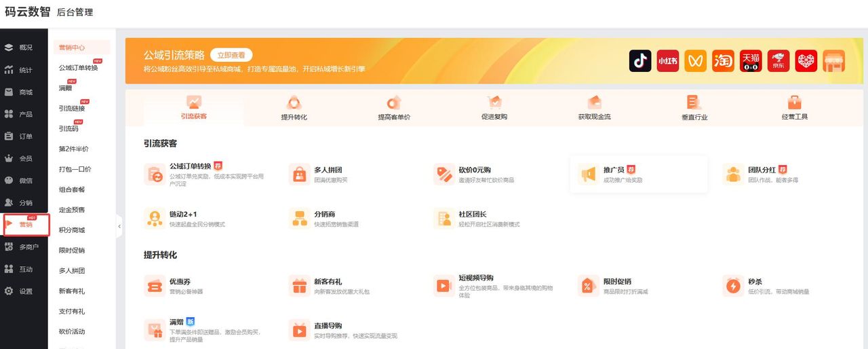Switch to the 获取现金流 tab
This screenshot has width=868, height=349.
[x=595, y=109]
